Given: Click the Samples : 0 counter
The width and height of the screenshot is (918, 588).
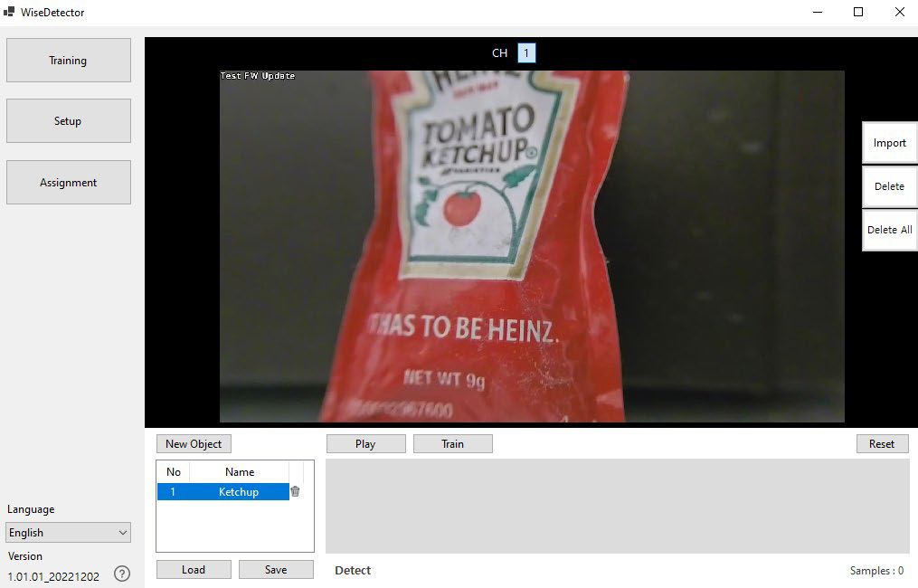Looking at the screenshot, I should click(x=876, y=571).
